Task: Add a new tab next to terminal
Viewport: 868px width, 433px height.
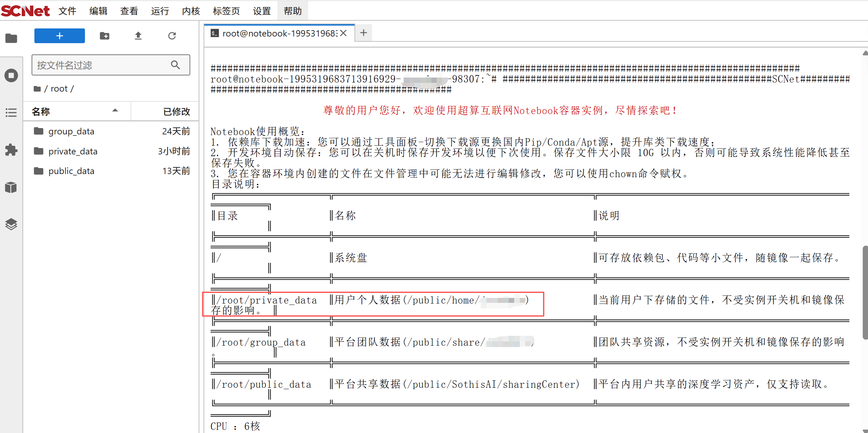Action: pos(364,33)
